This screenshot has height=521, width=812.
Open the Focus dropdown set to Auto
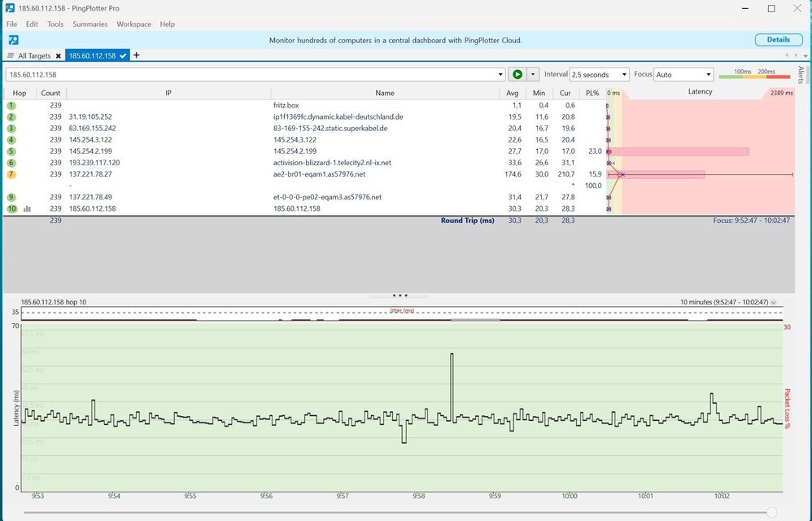tap(683, 73)
